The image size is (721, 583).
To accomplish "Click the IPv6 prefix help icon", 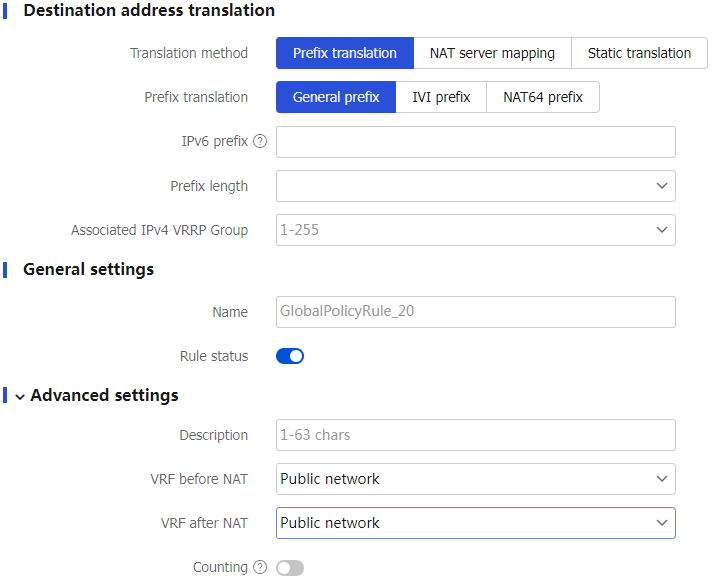I will (260, 141).
